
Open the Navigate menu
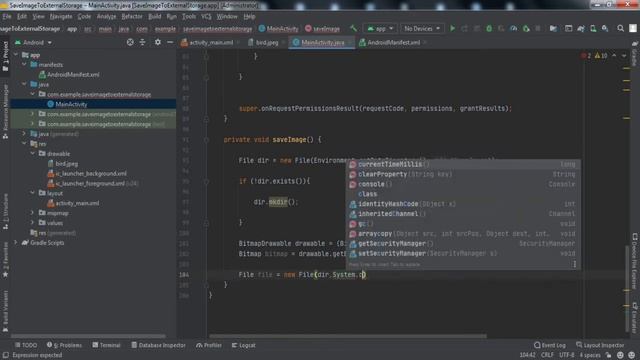pyautogui.click(x=61, y=16)
